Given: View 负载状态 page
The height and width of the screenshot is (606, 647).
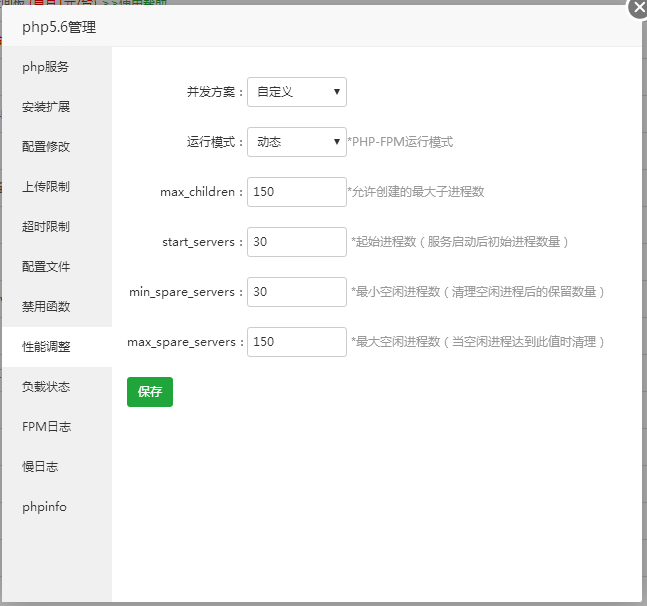Looking at the screenshot, I should (x=57, y=387).
